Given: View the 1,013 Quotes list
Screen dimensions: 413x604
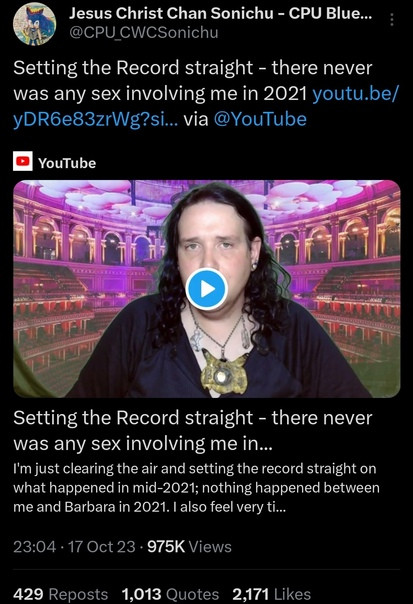Looking at the screenshot, I should (x=170, y=594).
